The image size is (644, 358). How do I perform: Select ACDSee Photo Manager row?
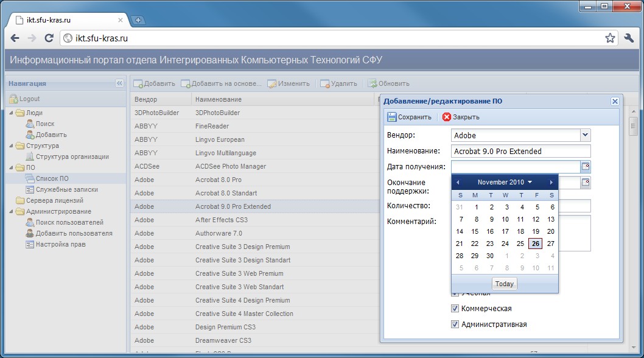tap(255, 166)
